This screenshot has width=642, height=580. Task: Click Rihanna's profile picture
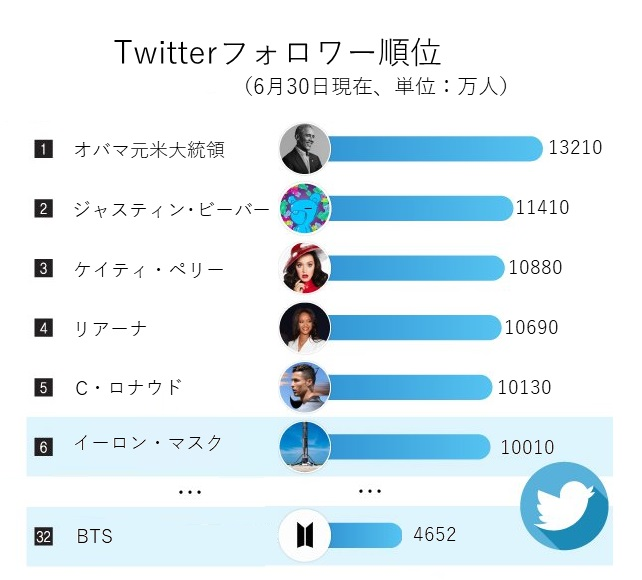[x=305, y=328]
